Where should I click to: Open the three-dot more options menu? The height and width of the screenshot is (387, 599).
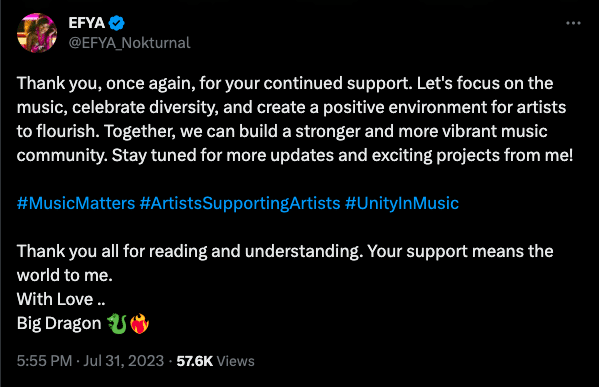(x=573, y=23)
